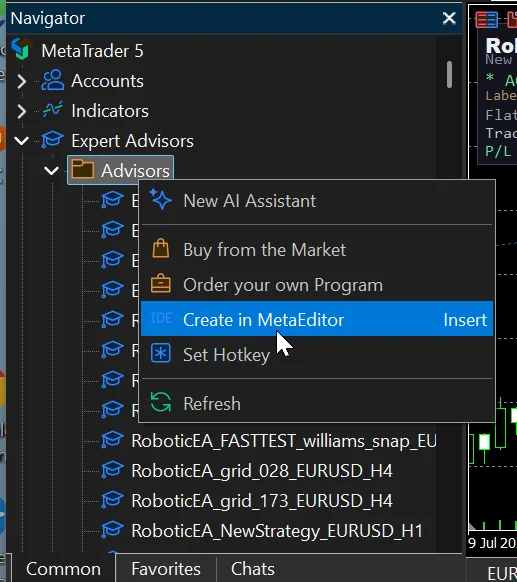Image resolution: width=517 pixels, height=582 pixels.
Task: Select the MetaTrader 5 root label
Action: (x=92, y=51)
